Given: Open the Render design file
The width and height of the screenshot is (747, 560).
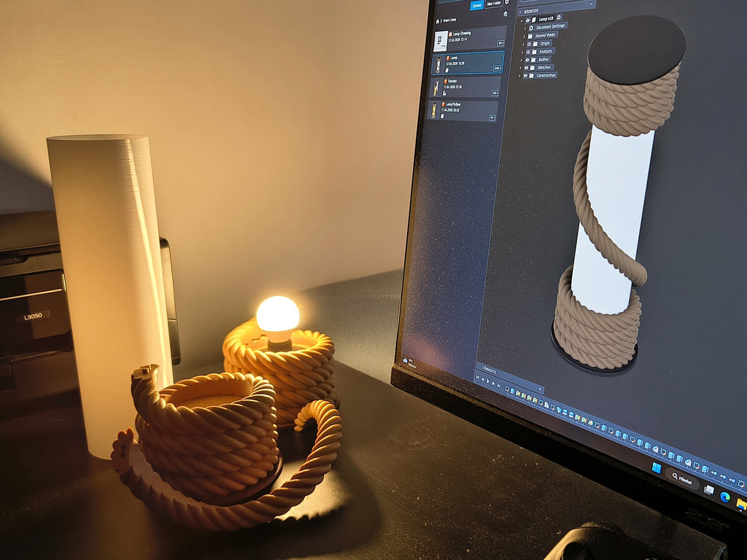Looking at the screenshot, I should click(x=465, y=87).
